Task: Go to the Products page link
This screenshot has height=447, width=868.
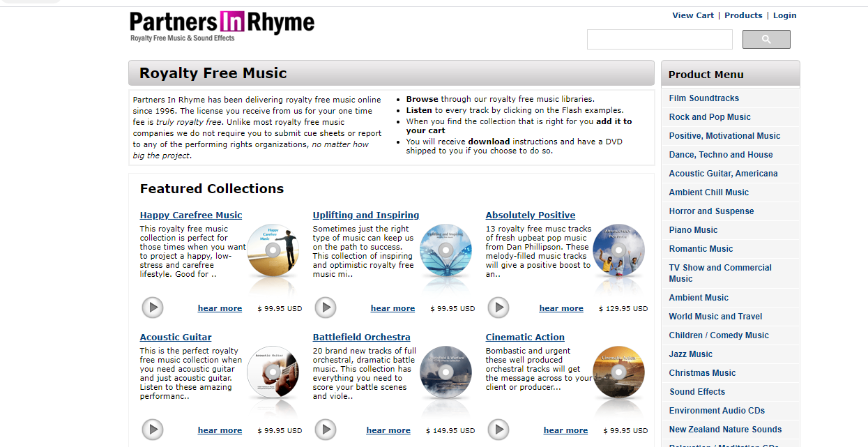Action: pyautogui.click(x=743, y=15)
